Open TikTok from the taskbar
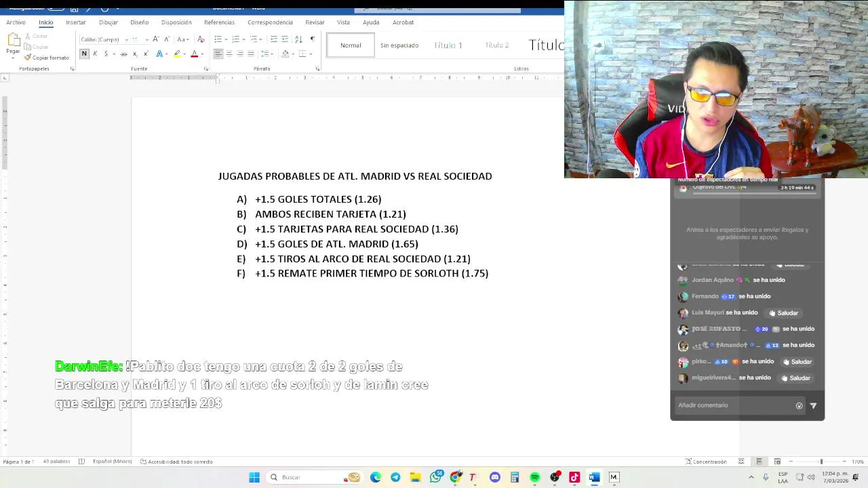This screenshot has height=488, width=868. [x=574, y=477]
